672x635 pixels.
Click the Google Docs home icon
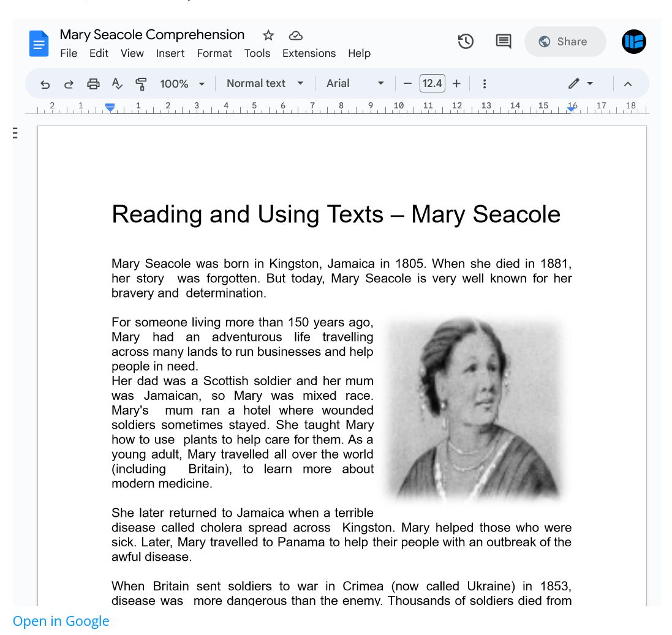(39, 43)
